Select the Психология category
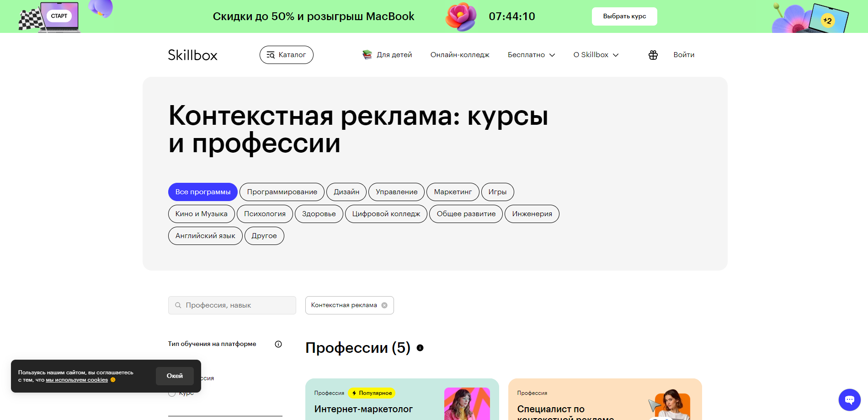This screenshot has height=420, width=868. click(265, 214)
